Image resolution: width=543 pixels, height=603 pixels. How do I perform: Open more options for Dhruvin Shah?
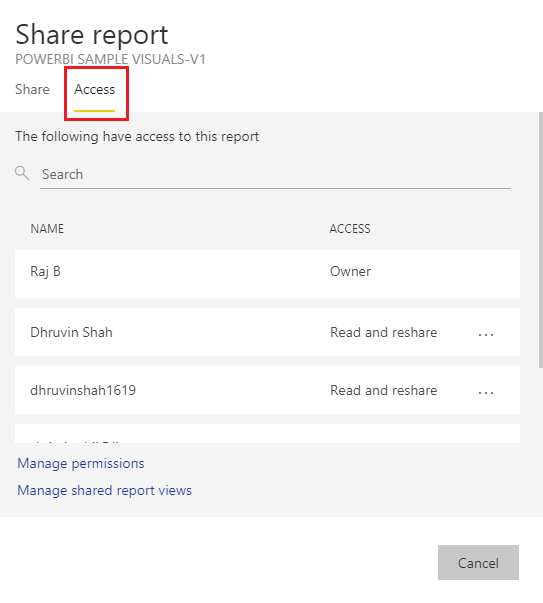(x=486, y=334)
